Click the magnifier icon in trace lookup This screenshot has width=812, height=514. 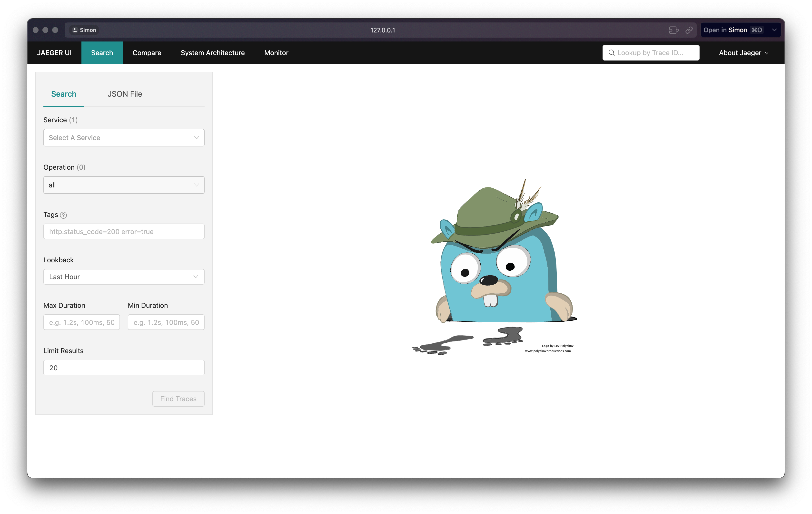(611, 53)
